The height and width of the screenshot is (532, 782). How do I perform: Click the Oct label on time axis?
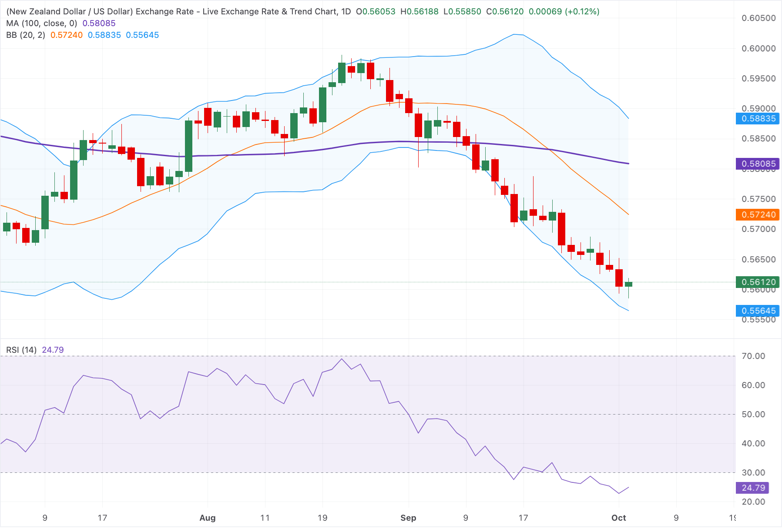pos(619,518)
